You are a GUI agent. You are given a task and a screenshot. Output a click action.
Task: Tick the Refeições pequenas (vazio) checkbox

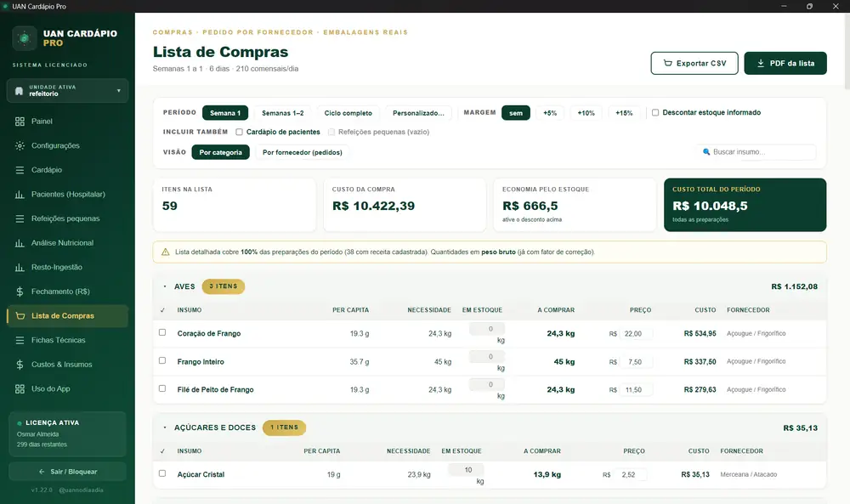click(x=331, y=132)
